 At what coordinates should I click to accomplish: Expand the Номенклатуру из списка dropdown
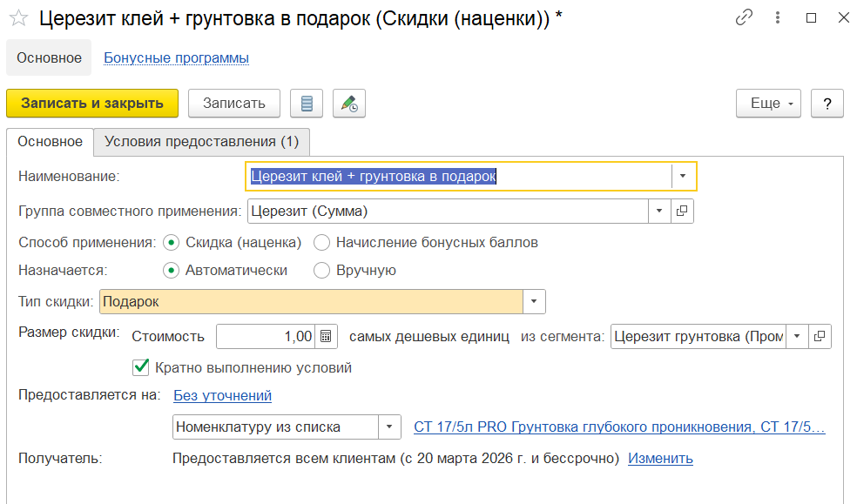coord(389,427)
